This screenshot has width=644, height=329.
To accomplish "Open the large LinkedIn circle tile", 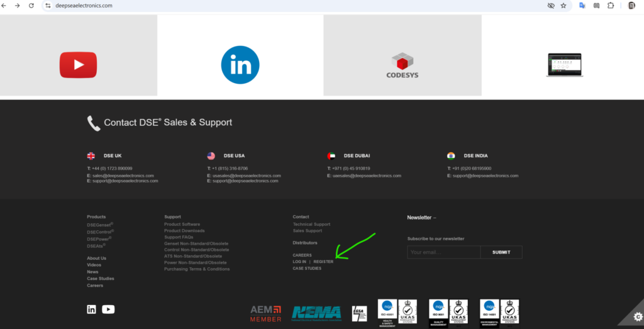I will point(240,65).
